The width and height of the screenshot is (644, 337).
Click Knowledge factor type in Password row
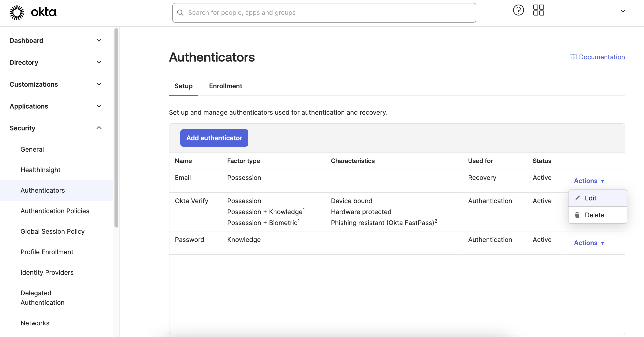[x=244, y=239]
